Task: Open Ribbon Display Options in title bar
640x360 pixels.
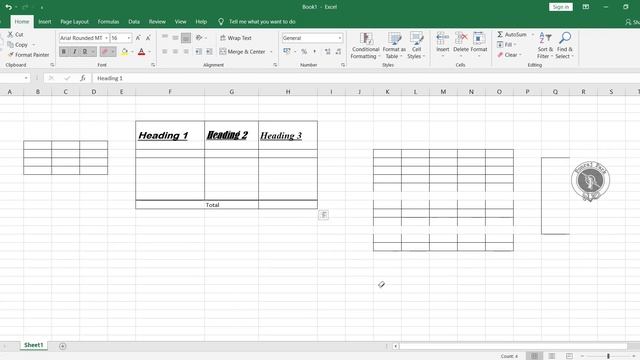Action: pos(585,7)
